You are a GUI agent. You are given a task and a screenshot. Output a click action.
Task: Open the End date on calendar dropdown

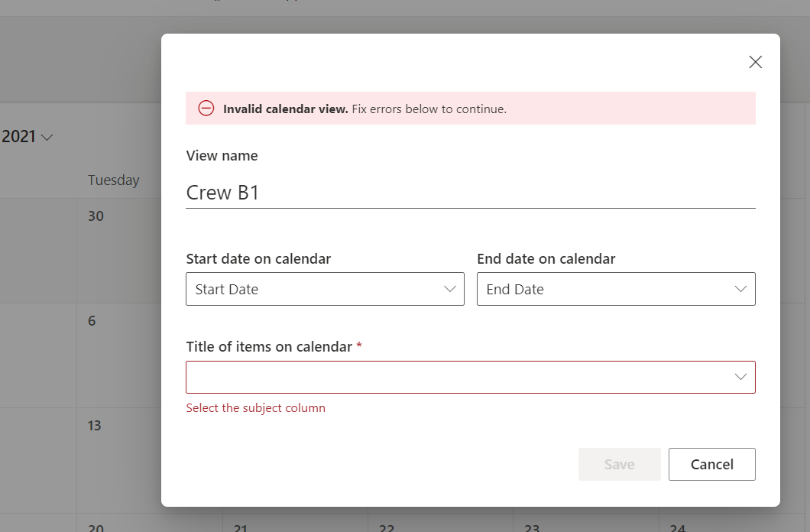616,289
